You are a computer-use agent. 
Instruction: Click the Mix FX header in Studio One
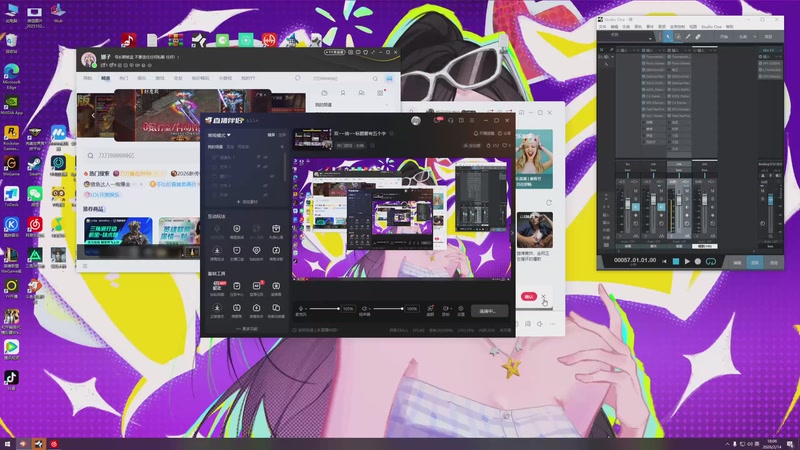(768, 51)
